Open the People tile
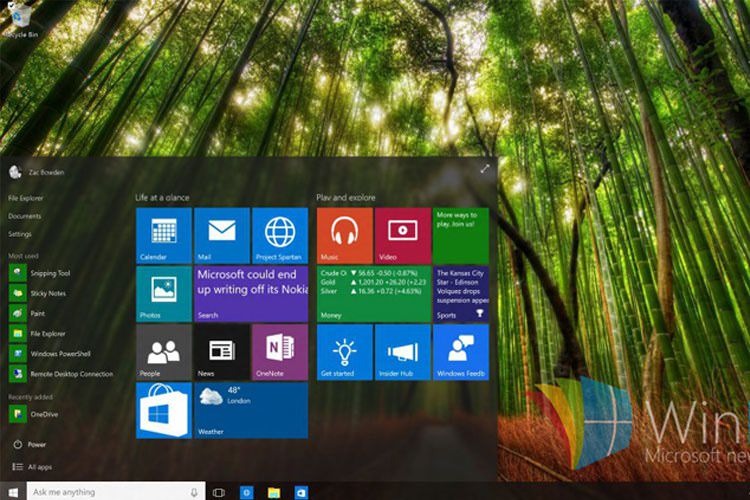Viewport: 750px width, 500px height. click(x=164, y=352)
